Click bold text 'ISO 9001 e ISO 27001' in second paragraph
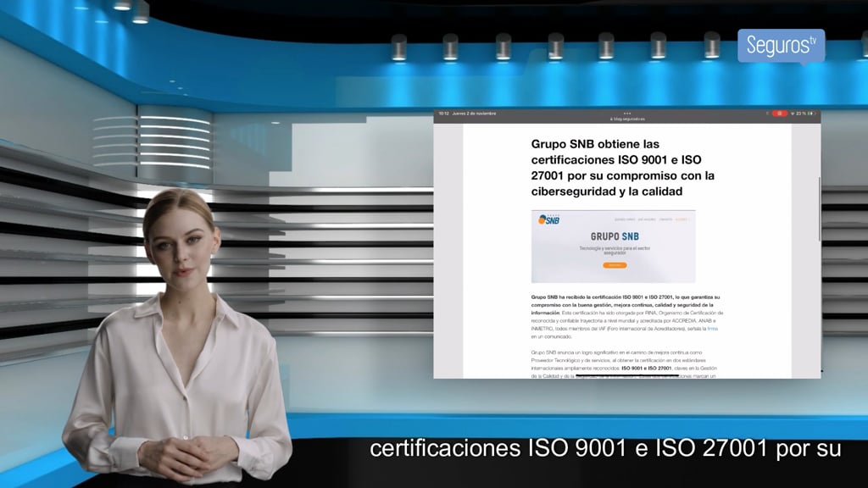Viewport: 868px width, 488px height. (x=646, y=368)
